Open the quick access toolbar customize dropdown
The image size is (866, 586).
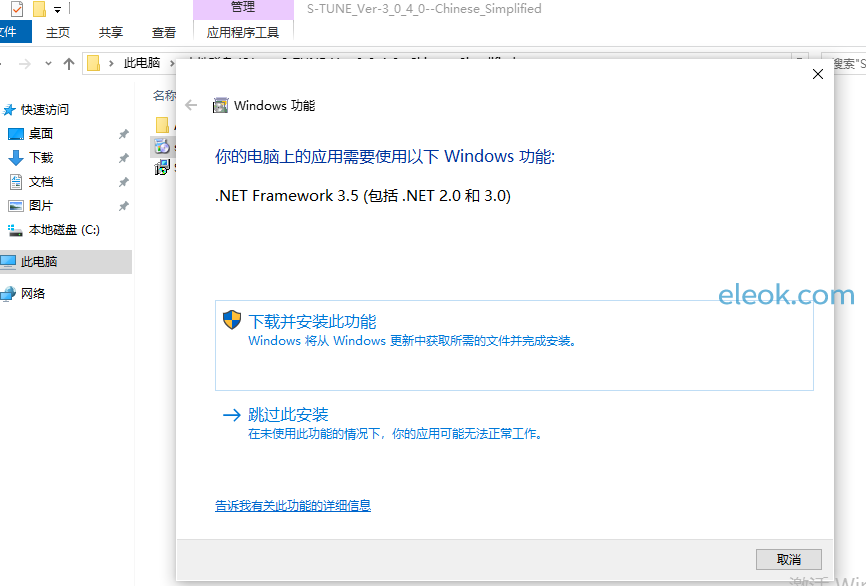pos(57,9)
